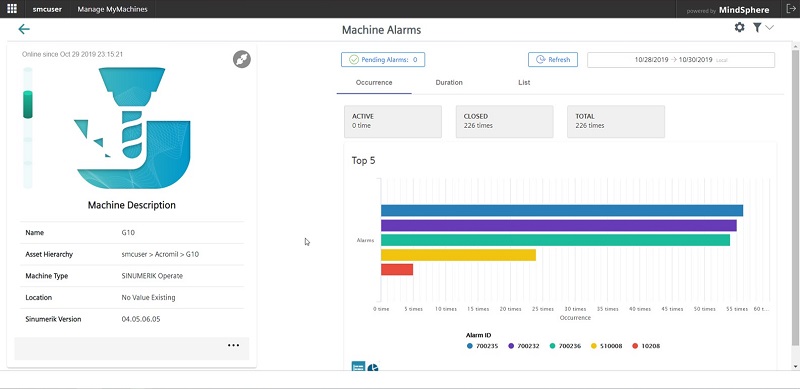Click the Machine Alarms page title

click(x=382, y=30)
